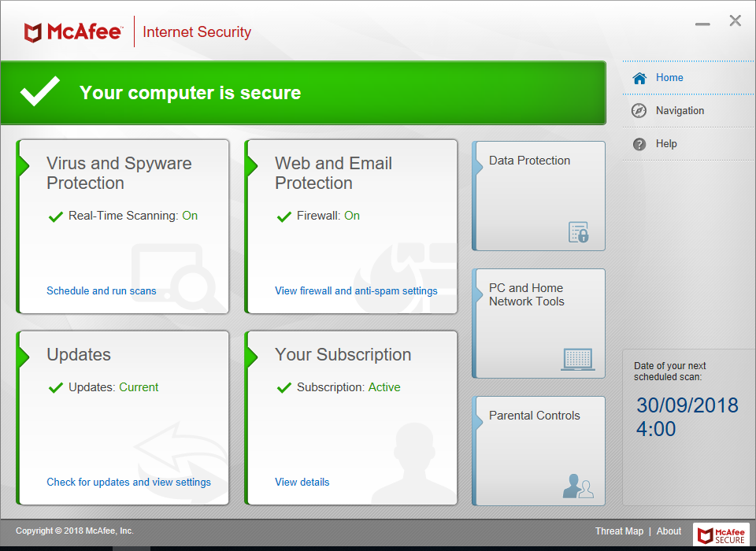The image size is (756, 551).
Task: Click the Help question mark icon
Action: pyautogui.click(x=639, y=144)
